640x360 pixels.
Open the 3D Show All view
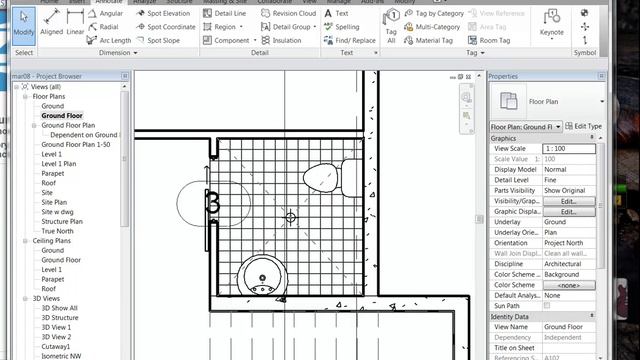point(59,308)
